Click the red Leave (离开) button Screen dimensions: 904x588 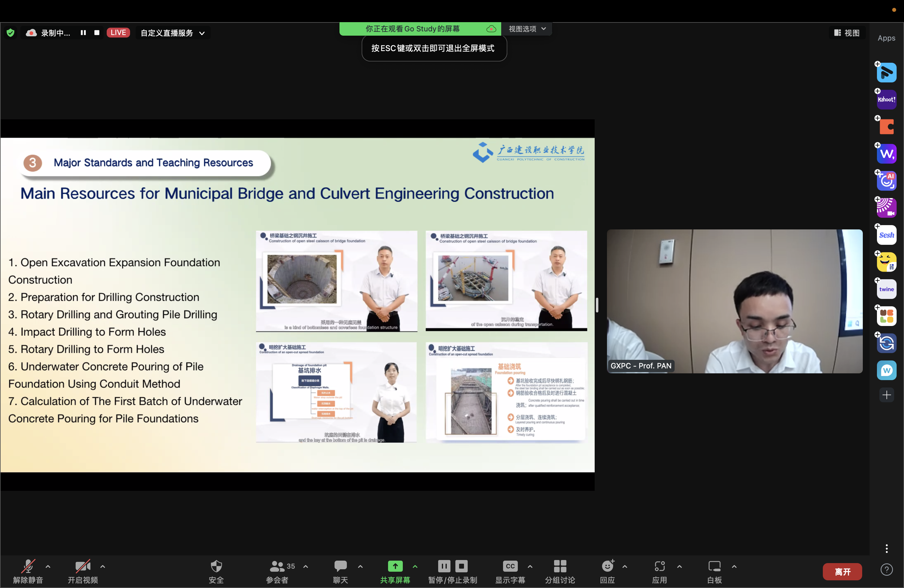[x=842, y=572]
